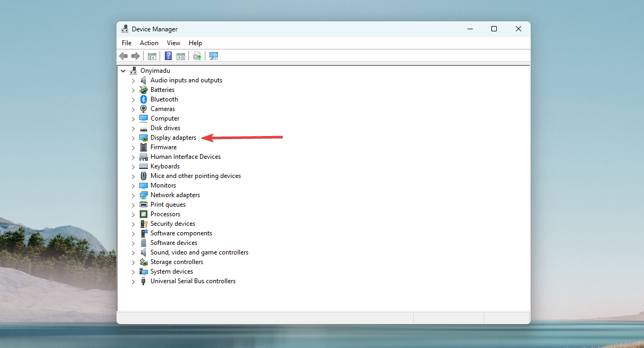The height and width of the screenshot is (348, 644).
Task: Open the View menu
Action: [x=173, y=43]
